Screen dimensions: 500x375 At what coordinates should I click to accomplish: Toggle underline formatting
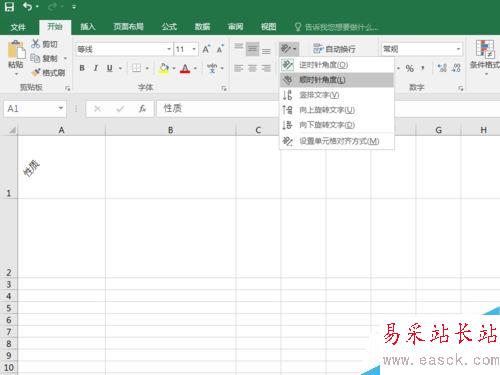(109, 68)
